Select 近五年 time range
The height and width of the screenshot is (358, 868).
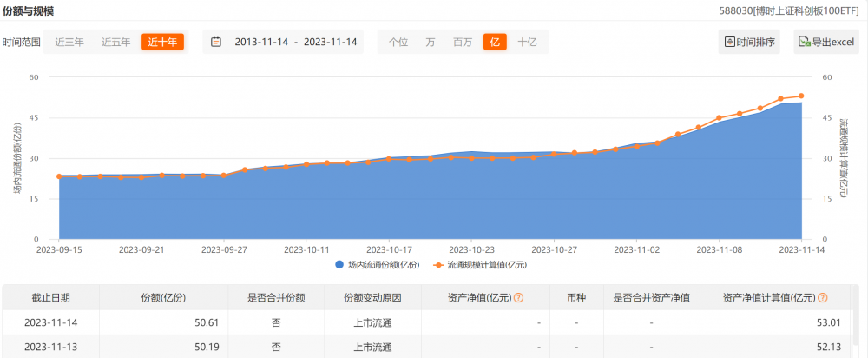click(116, 42)
